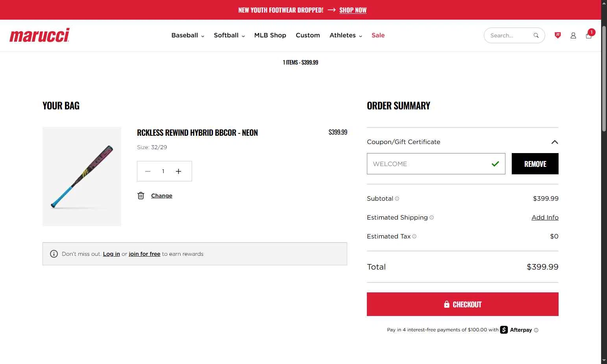
Task: Expand the Baseball menu
Action: click(188, 35)
